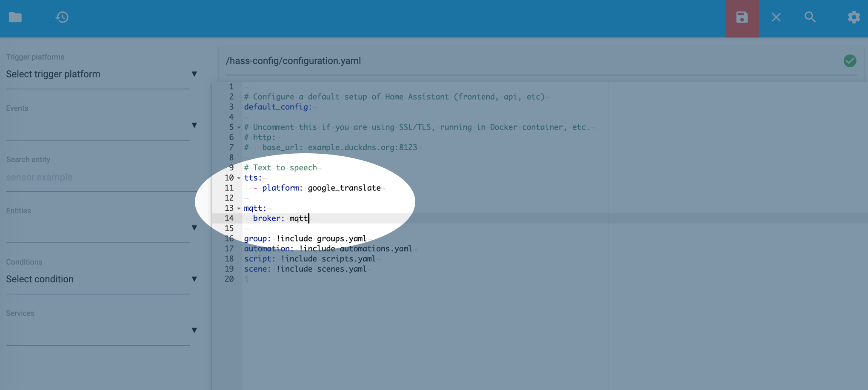Screen dimensions: 868x390
Task: Expand the Services dropdown
Action: click(x=194, y=330)
